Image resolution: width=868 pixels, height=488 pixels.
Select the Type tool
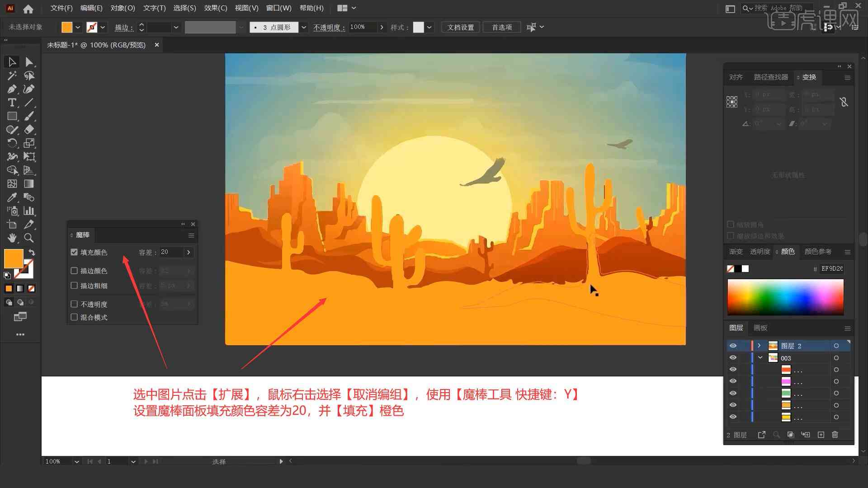11,103
